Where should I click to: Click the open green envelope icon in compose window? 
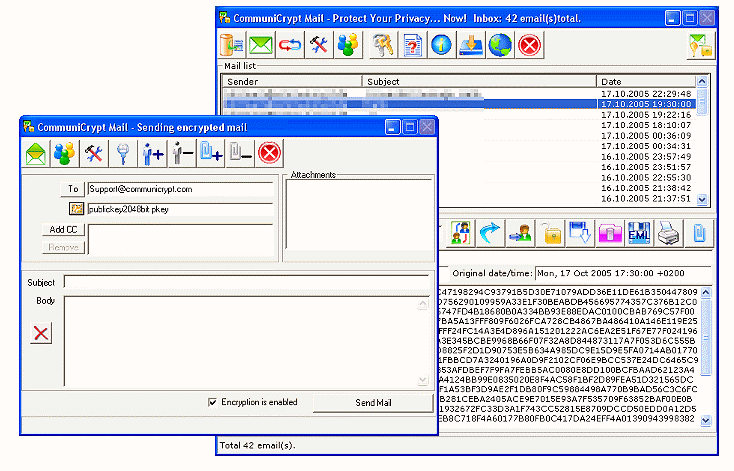(x=36, y=153)
